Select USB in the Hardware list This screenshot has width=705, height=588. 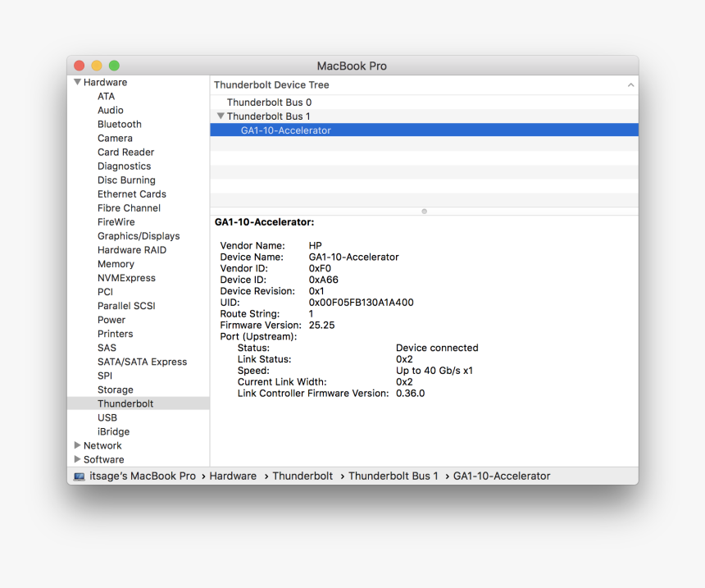(107, 417)
